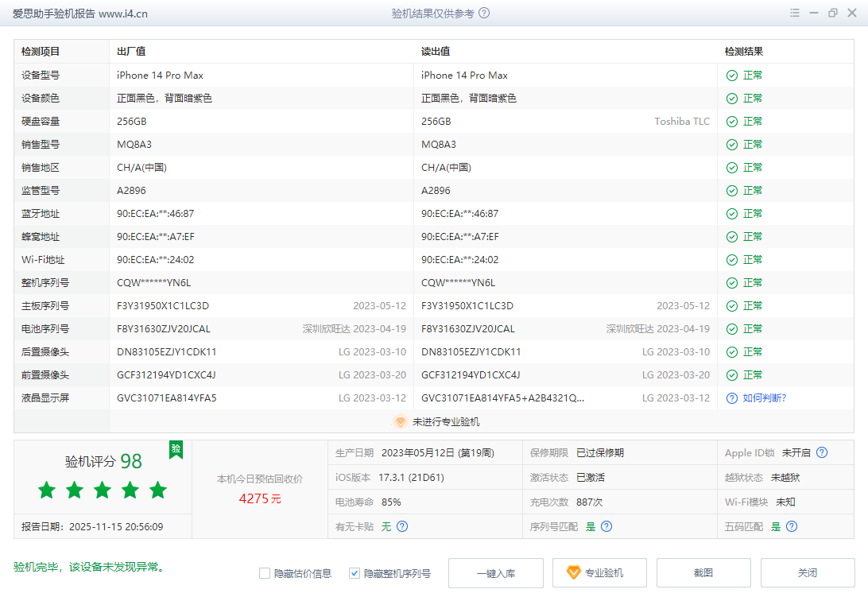
Task: Click help icon beside 五码匹配 value
Action: pos(791,526)
